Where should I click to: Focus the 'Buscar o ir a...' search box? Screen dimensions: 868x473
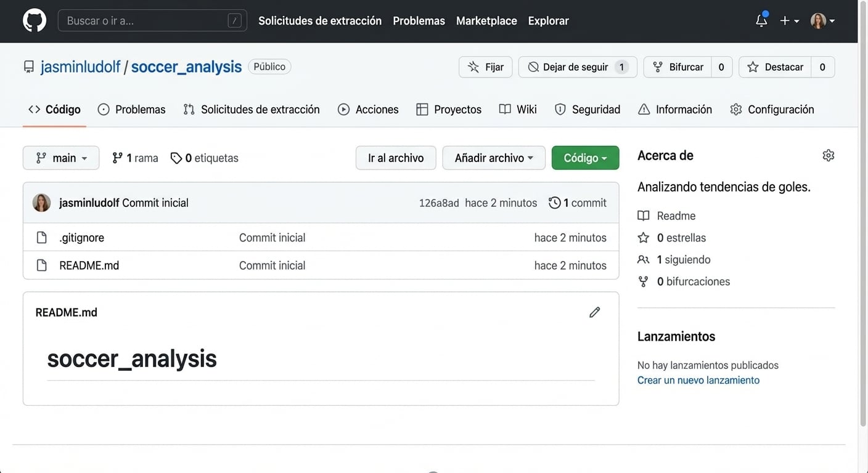click(x=152, y=20)
